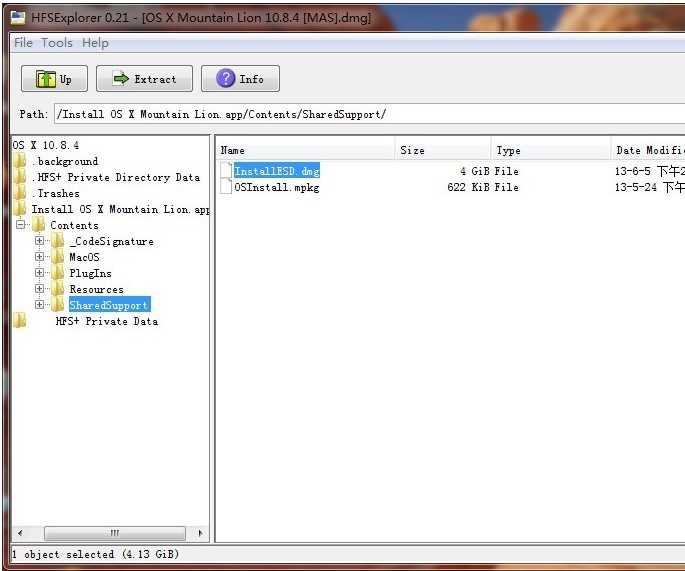Click the 4 GiB size cell

click(x=474, y=171)
